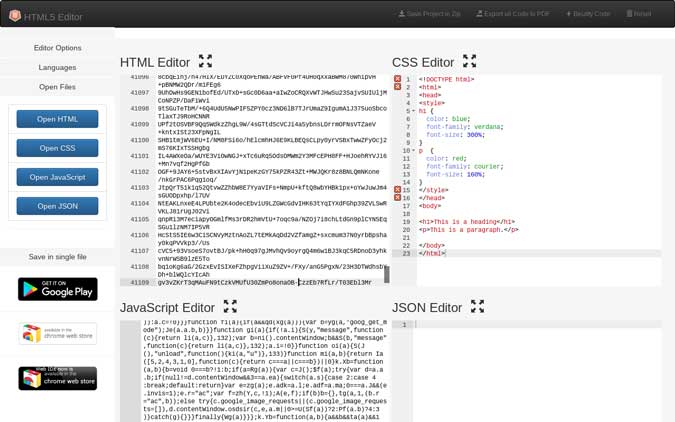Click HTML editor line number 41109
The width and height of the screenshot is (675, 422).
[x=139, y=282]
